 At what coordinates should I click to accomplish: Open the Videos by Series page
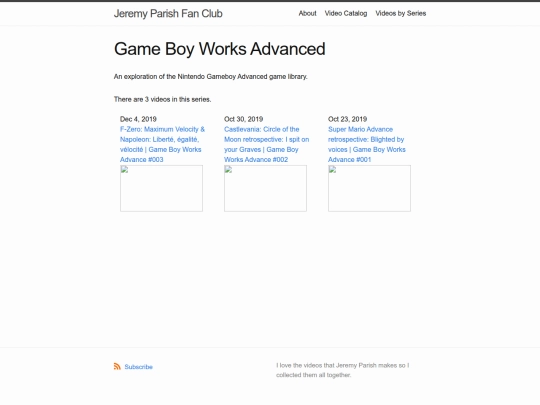(x=401, y=13)
